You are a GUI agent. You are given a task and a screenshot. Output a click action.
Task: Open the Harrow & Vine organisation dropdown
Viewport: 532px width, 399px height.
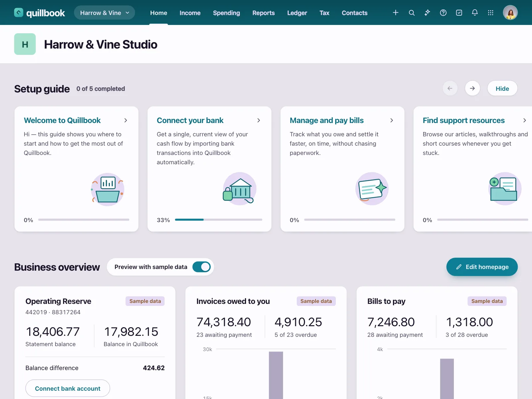(x=104, y=13)
